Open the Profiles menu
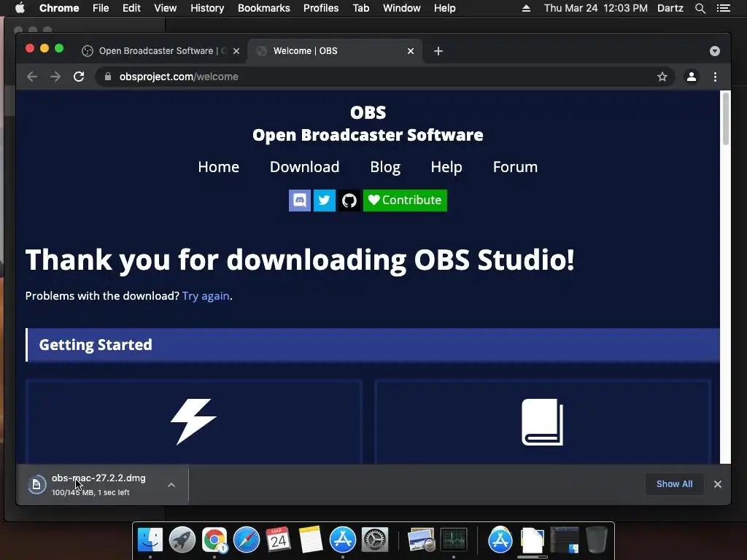This screenshot has height=560, width=747. (x=321, y=8)
